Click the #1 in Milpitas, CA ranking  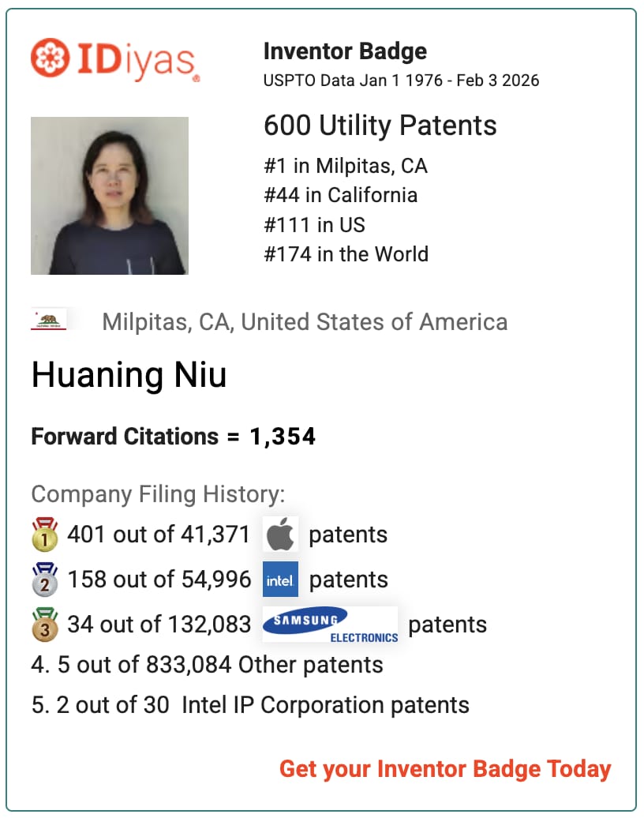pos(345,166)
